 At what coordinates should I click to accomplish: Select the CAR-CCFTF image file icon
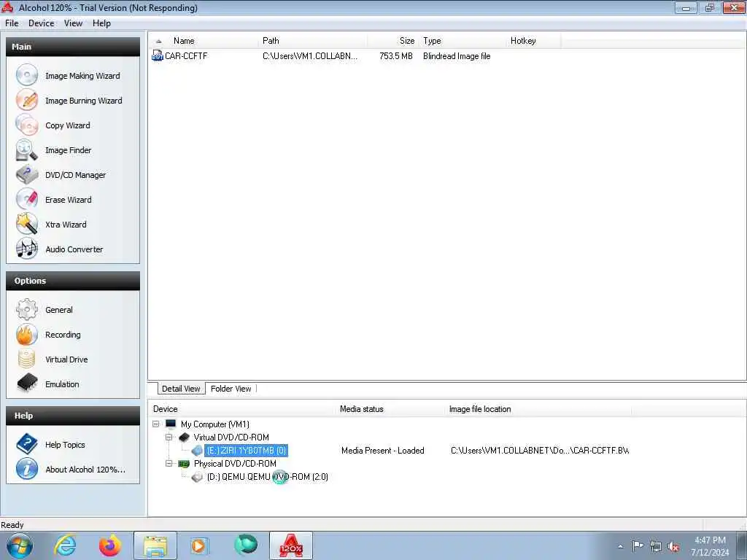coord(158,55)
